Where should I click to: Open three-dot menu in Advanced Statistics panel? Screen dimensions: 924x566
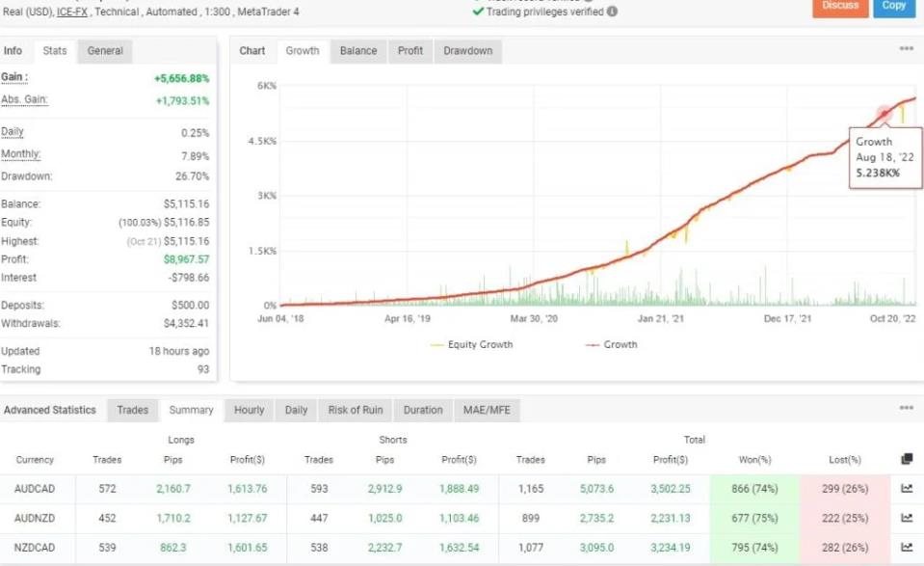[x=906, y=409]
